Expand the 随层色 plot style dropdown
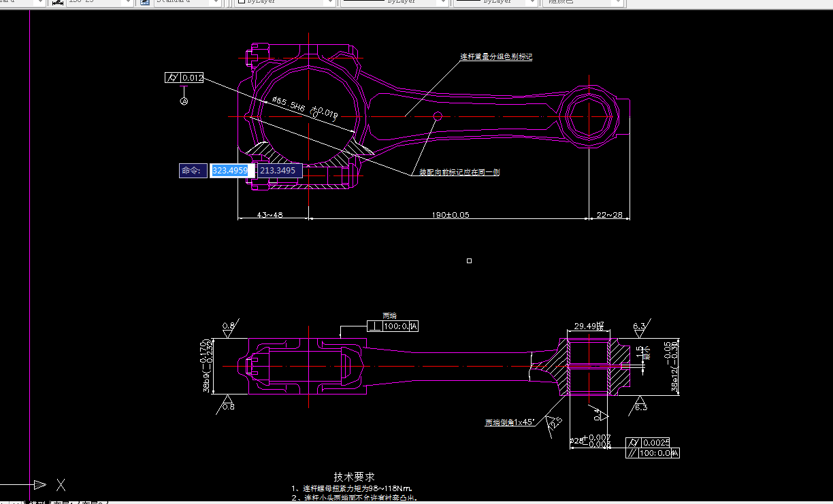The width and height of the screenshot is (833, 504). pyautogui.click(x=617, y=3)
